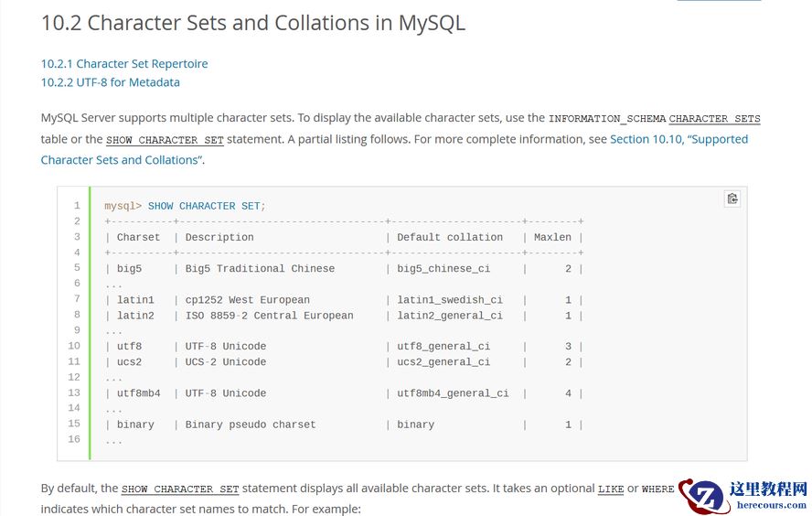Viewport: 812px width, 516px height.
Task: Click the WHERE clause text
Action: (657, 489)
